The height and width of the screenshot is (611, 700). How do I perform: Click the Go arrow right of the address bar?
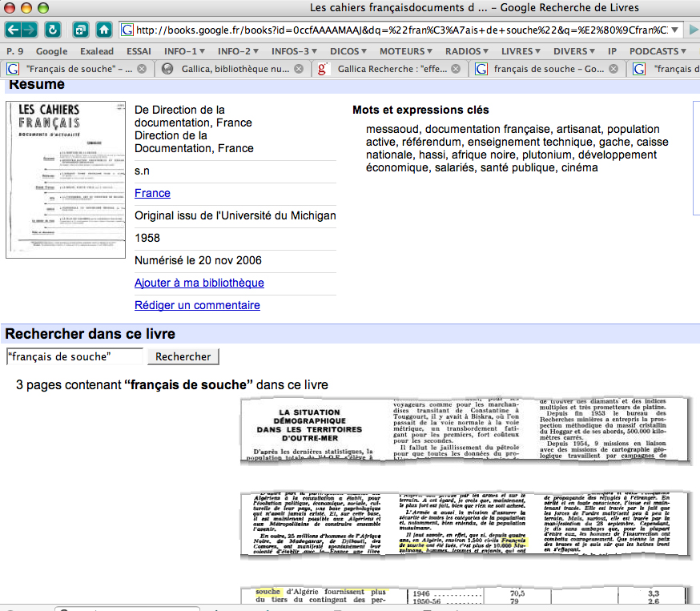[x=694, y=30]
